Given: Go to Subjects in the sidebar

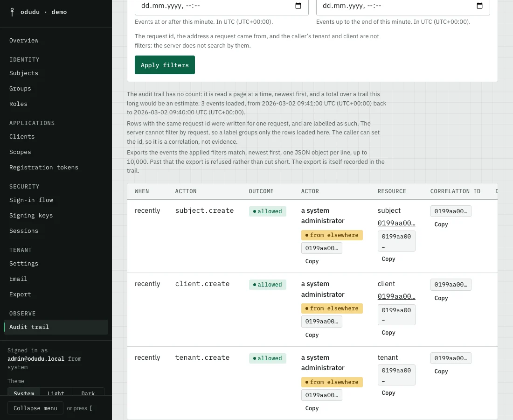Looking at the screenshot, I should pos(24,73).
